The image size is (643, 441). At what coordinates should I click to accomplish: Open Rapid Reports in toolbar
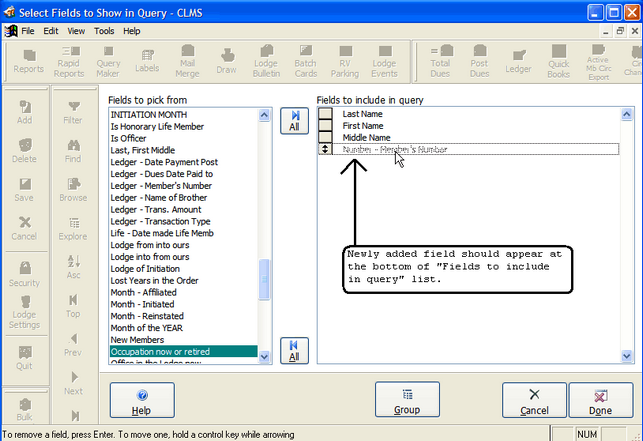(x=69, y=60)
